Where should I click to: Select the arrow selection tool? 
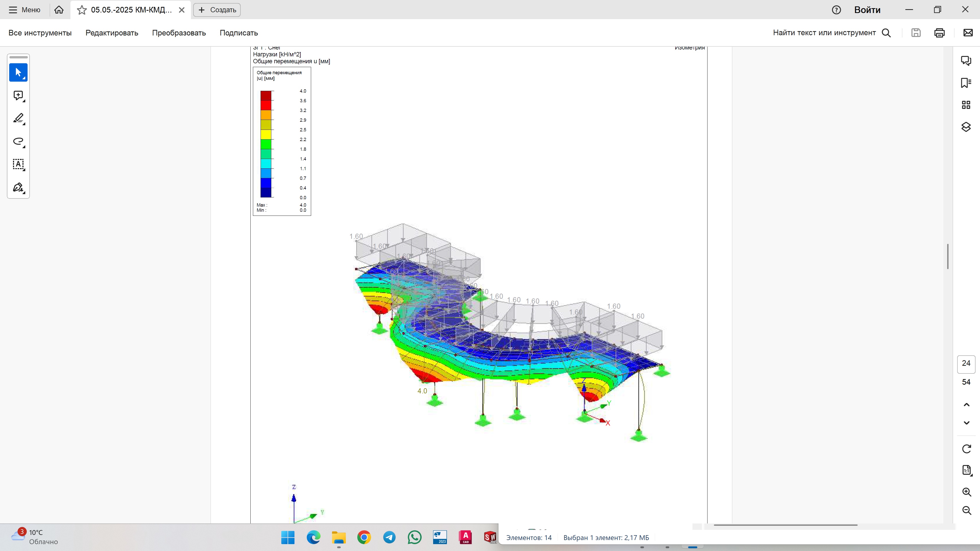tap(18, 72)
